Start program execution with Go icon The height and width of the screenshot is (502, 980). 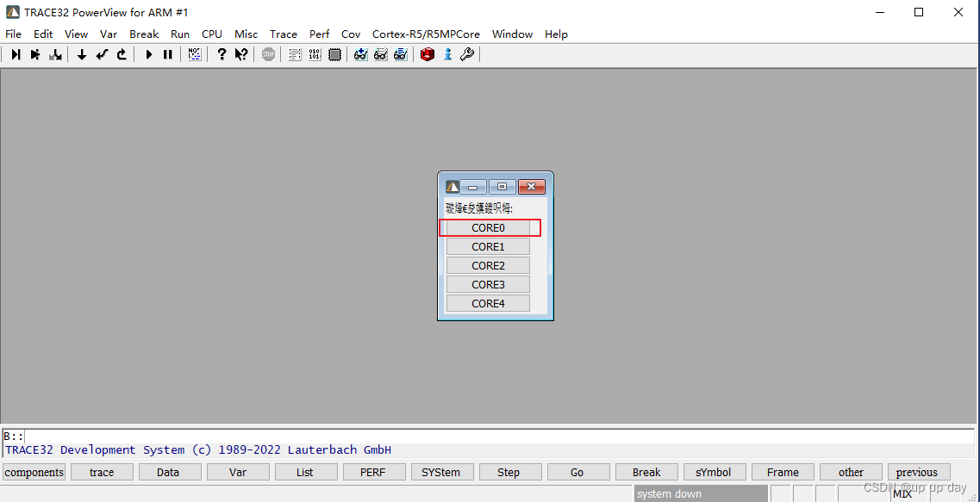(x=149, y=54)
